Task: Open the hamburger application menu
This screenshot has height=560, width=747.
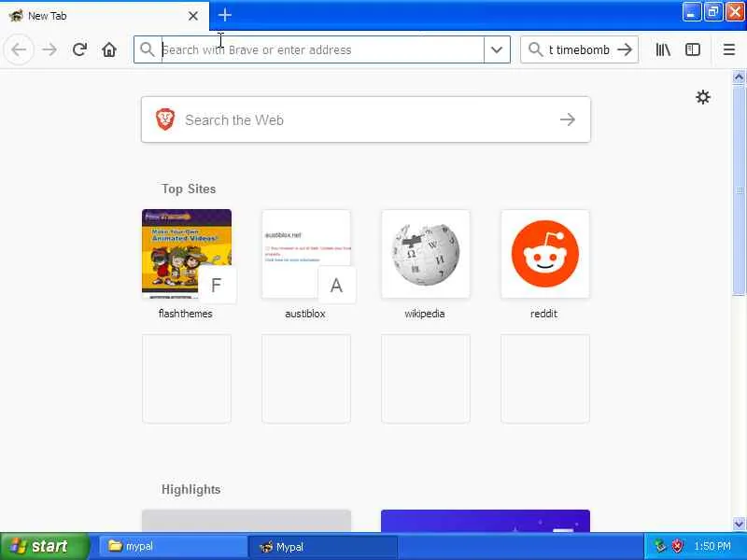Action: tap(729, 49)
